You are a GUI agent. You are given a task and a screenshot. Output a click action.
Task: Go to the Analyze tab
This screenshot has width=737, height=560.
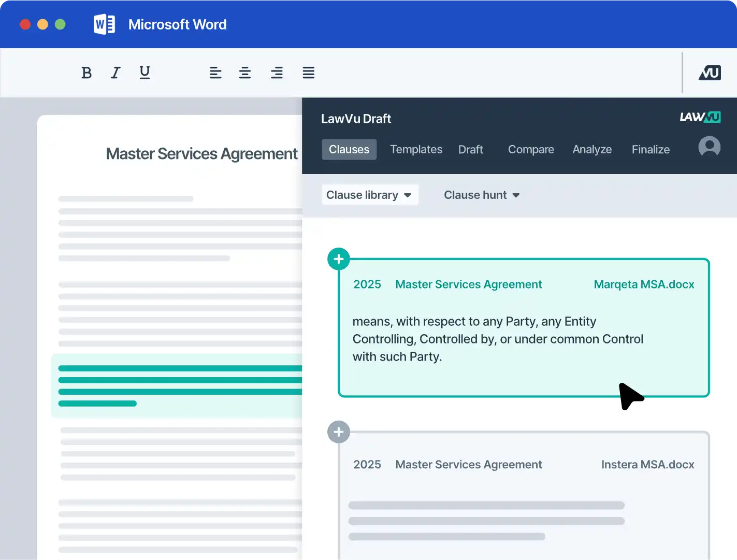coord(592,150)
